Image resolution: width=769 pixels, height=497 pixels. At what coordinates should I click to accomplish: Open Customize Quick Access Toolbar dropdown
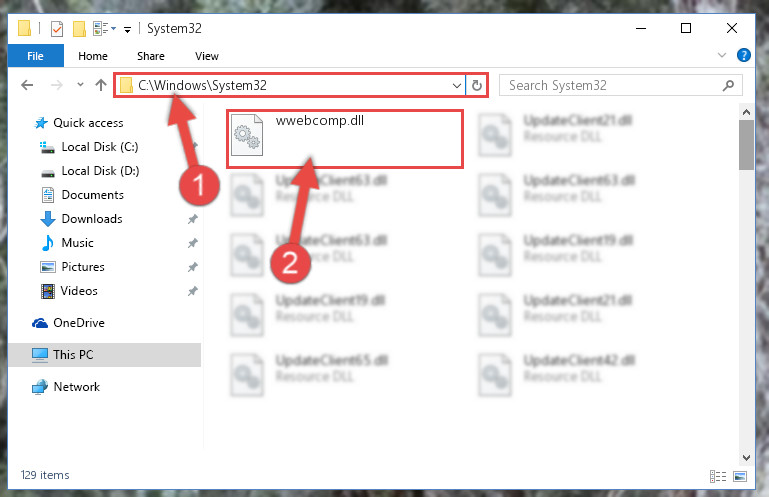point(128,30)
